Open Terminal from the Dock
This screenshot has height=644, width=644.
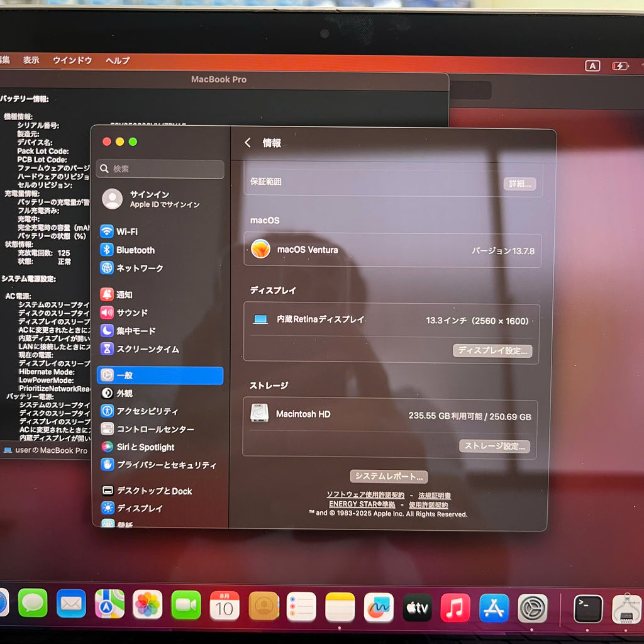[588, 609]
